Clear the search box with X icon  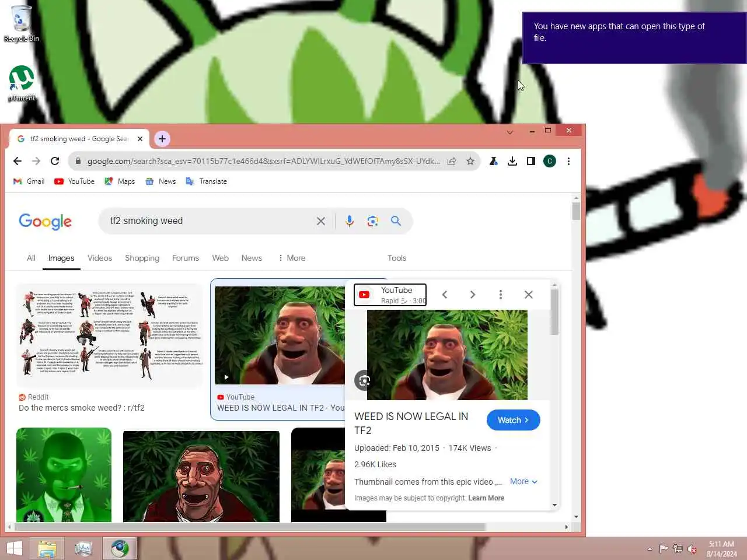coord(321,221)
